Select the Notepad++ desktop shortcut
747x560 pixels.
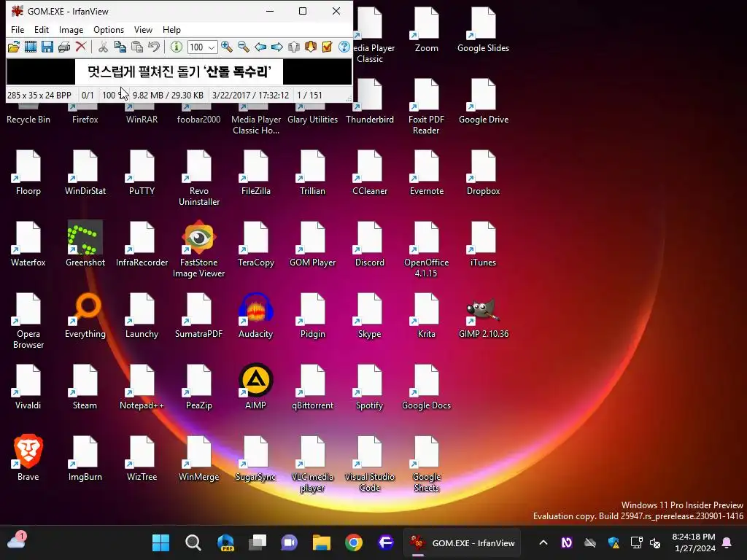[142, 386]
